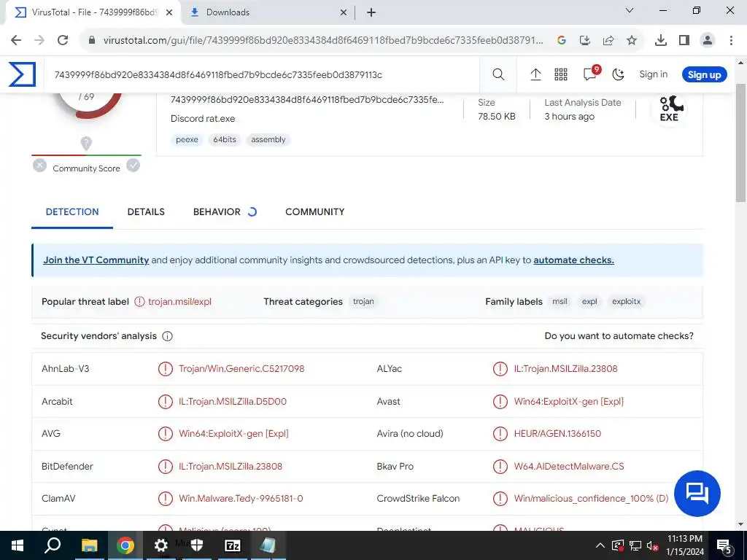Screen dimensions: 747x560
Task: Open Chrome profile avatar icon
Action: click(x=708, y=41)
